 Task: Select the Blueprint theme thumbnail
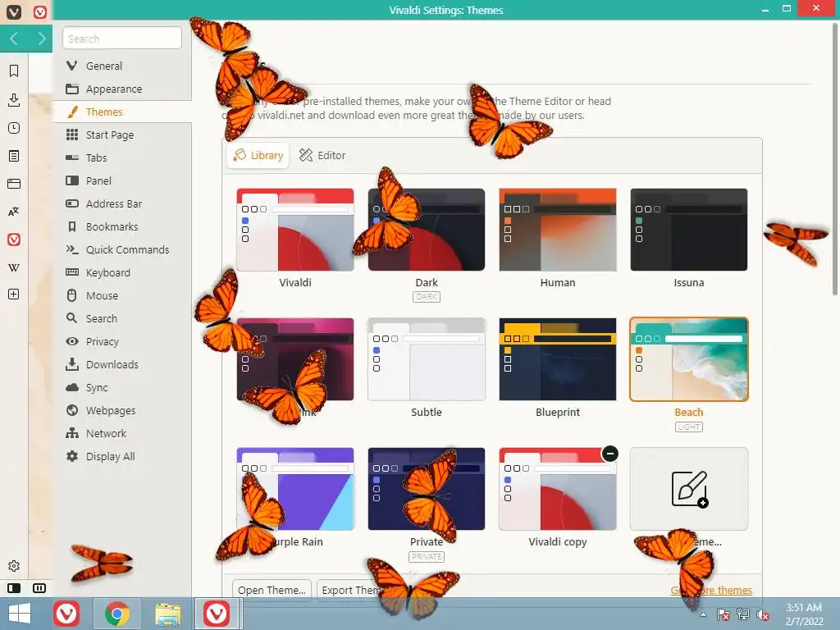[x=558, y=359]
